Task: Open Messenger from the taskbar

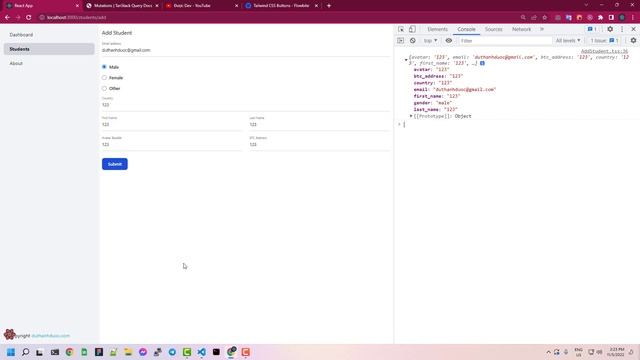Action: (143, 352)
